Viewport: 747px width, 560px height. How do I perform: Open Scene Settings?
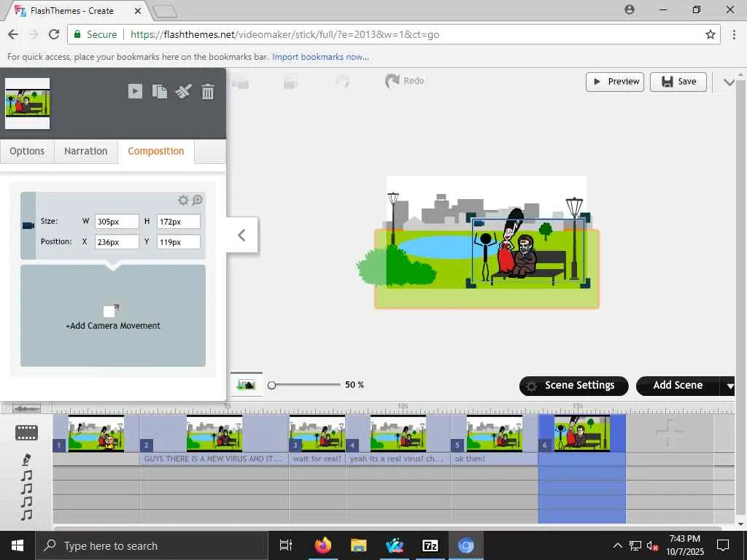[x=573, y=386]
